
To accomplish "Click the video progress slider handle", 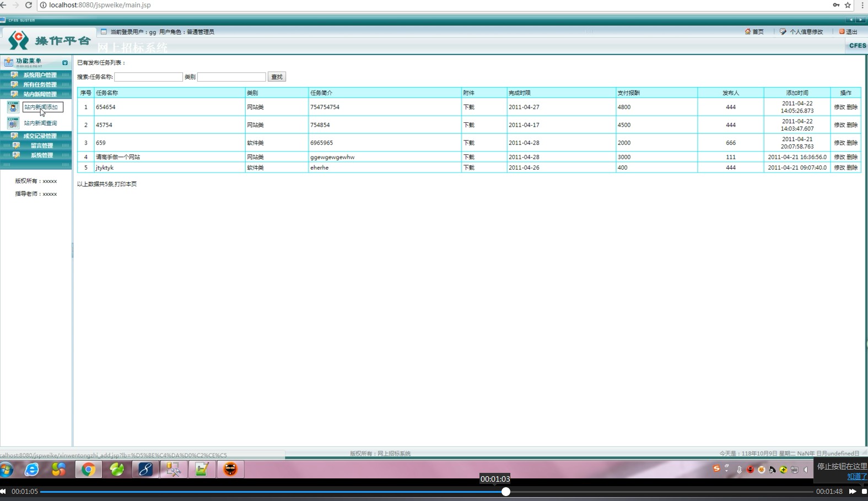I will tap(505, 491).
